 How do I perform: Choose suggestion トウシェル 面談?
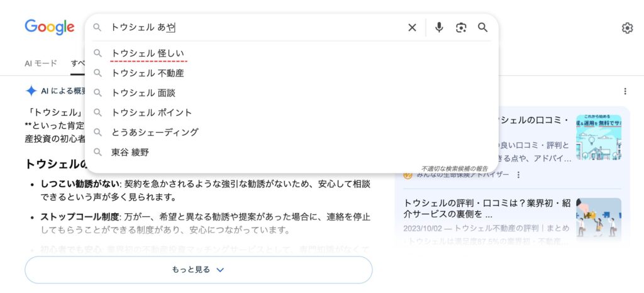(x=143, y=92)
